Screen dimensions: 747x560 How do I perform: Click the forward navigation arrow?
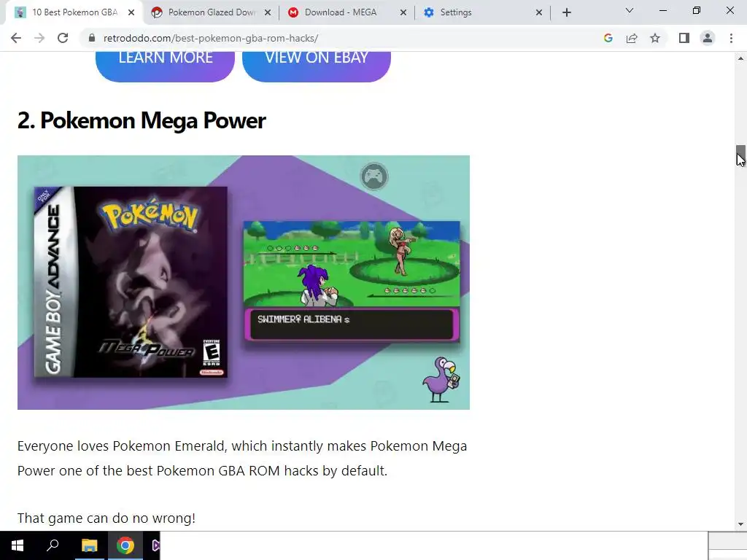(x=39, y=38)
